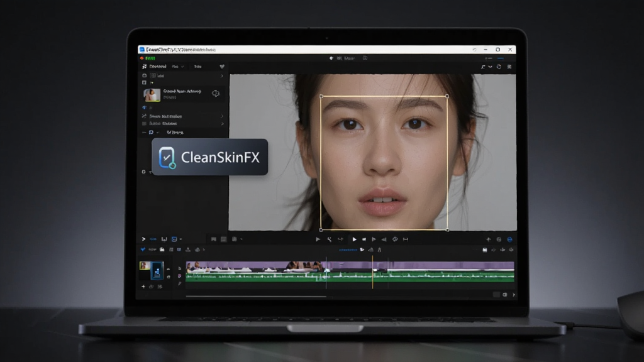Click the grid icon next to the flag icon group

pyautogui.click(x=234, y=239)
